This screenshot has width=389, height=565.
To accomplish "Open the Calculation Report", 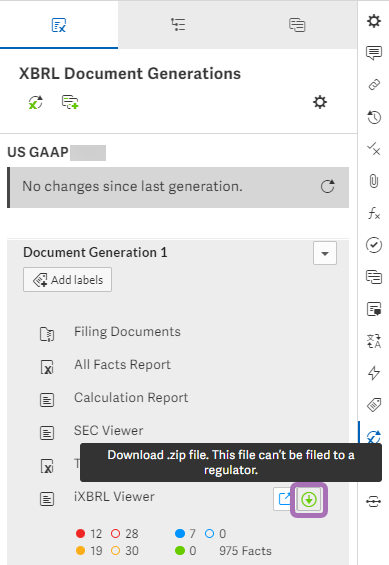I will point(131,398).
